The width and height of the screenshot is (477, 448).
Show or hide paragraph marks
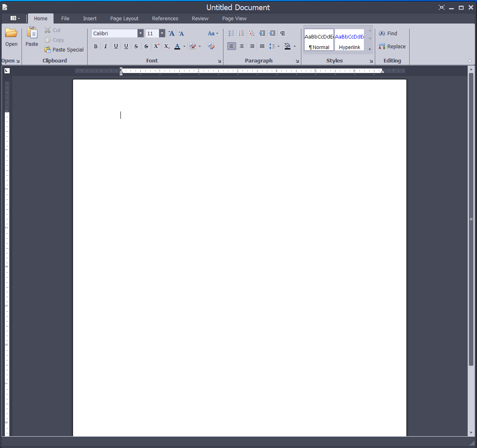(x=282, y=33)
